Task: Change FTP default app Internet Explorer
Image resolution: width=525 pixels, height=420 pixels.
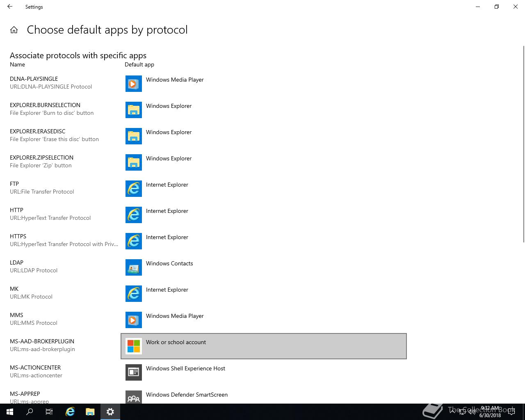Action: [x=264, y=189]
